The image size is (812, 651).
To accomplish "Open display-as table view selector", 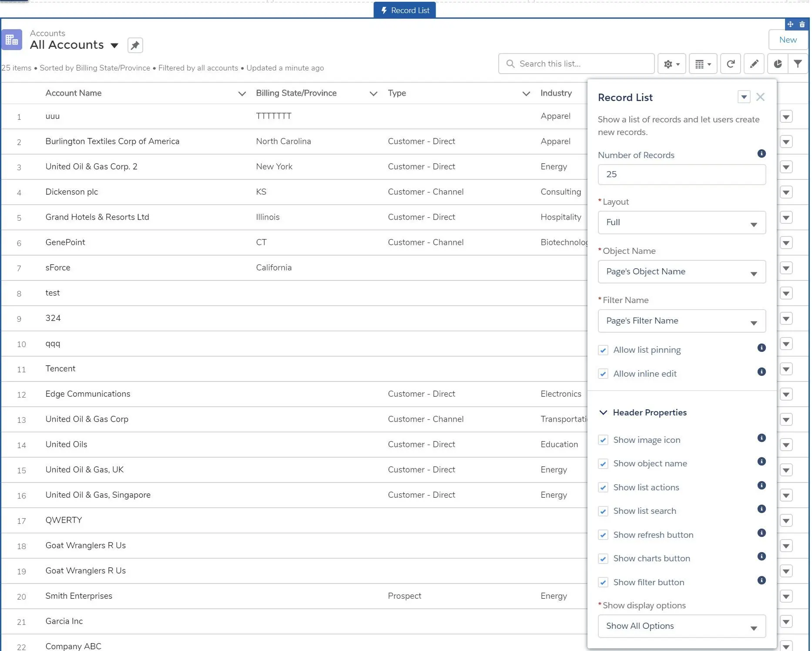I will (703, 64).
